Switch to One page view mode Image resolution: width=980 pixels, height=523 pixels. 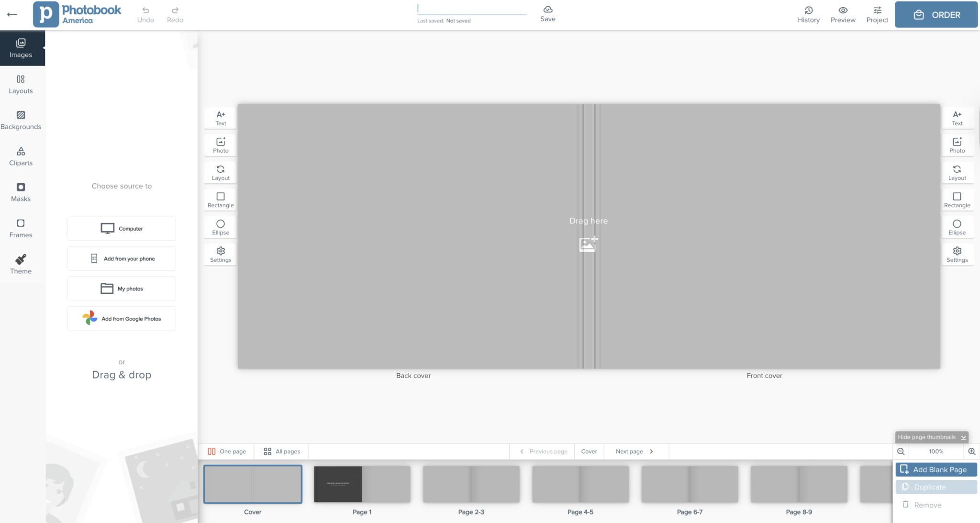tap(227, 451)
